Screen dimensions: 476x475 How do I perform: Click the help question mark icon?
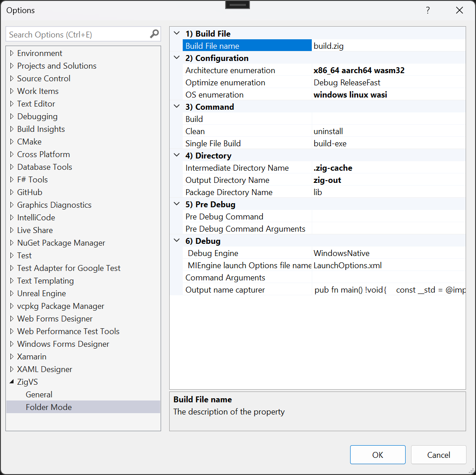pyautogui.click(x=428, y=10)
